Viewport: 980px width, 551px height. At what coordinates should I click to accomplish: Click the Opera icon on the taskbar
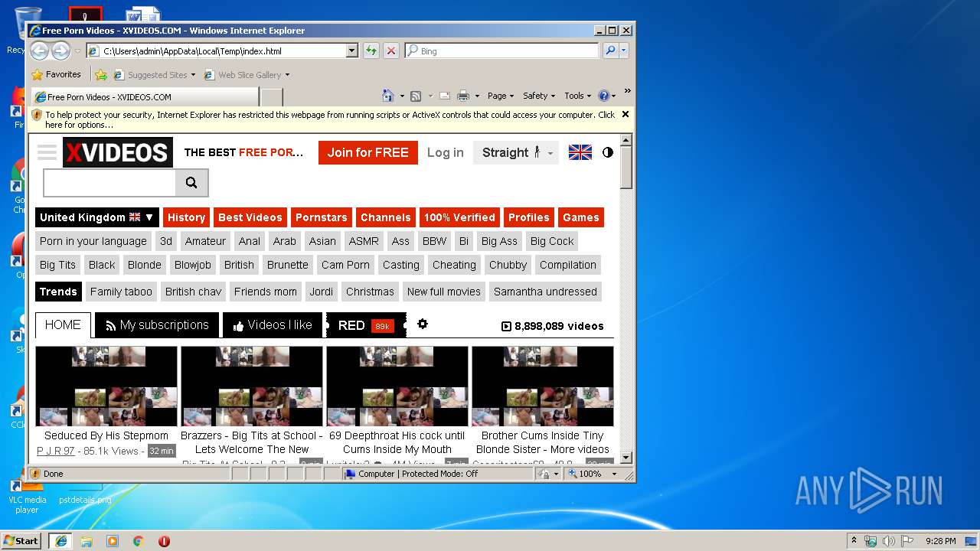[x=164, y=541]
